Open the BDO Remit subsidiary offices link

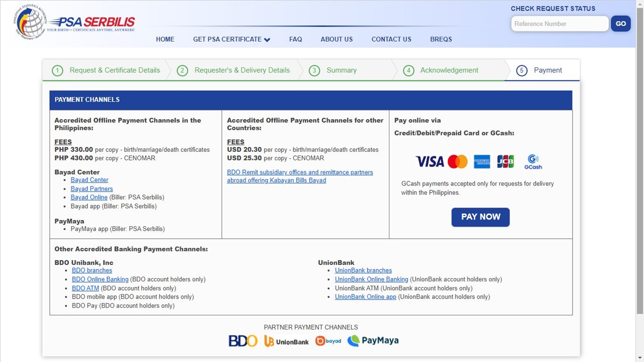(x=300, y=176)
